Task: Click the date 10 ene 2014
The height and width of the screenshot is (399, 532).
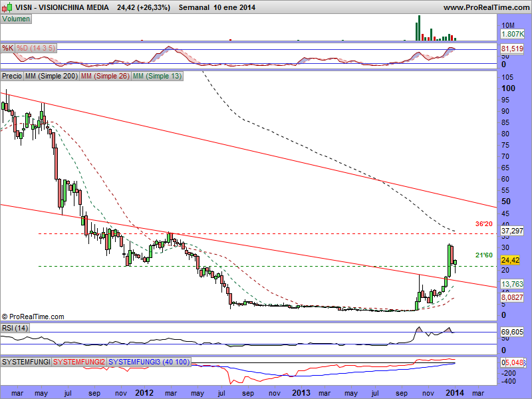Action: 235,7
